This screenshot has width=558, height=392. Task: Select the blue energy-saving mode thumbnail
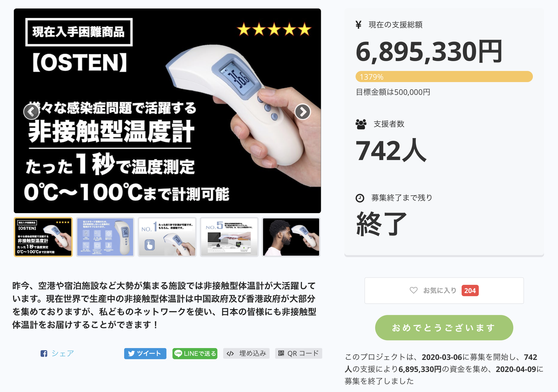tap(105, 237)
